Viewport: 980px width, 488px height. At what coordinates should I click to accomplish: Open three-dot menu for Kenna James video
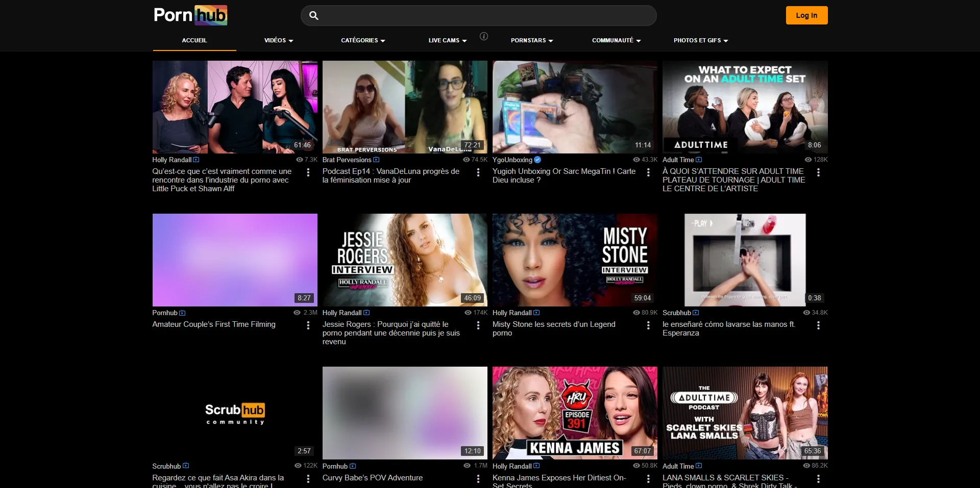coord(648,479)
